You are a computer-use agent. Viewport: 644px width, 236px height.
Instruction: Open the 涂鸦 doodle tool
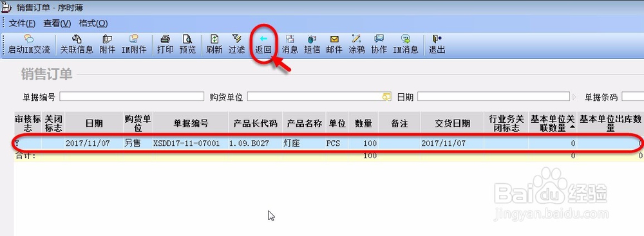point(357,44)
